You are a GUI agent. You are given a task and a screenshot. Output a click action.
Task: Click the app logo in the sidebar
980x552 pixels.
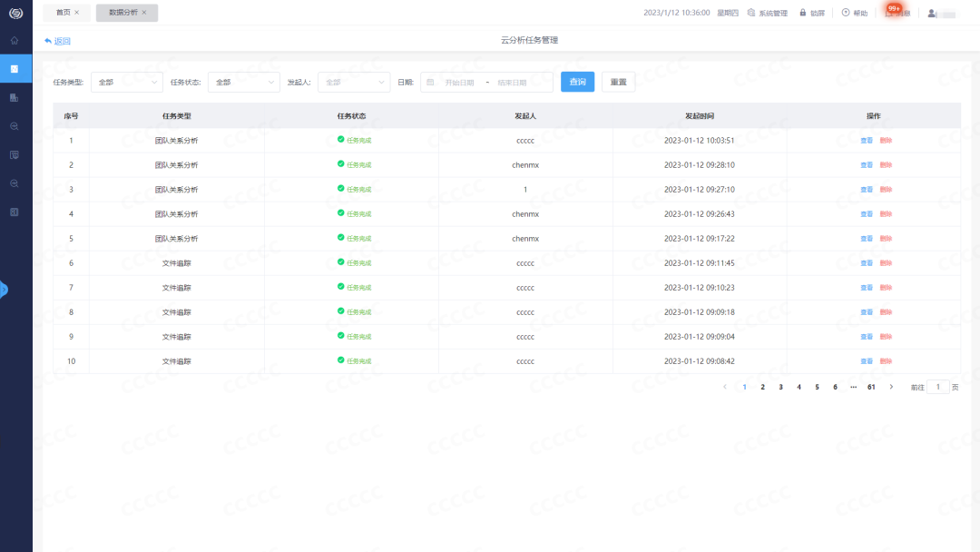(x=15, y=13)
